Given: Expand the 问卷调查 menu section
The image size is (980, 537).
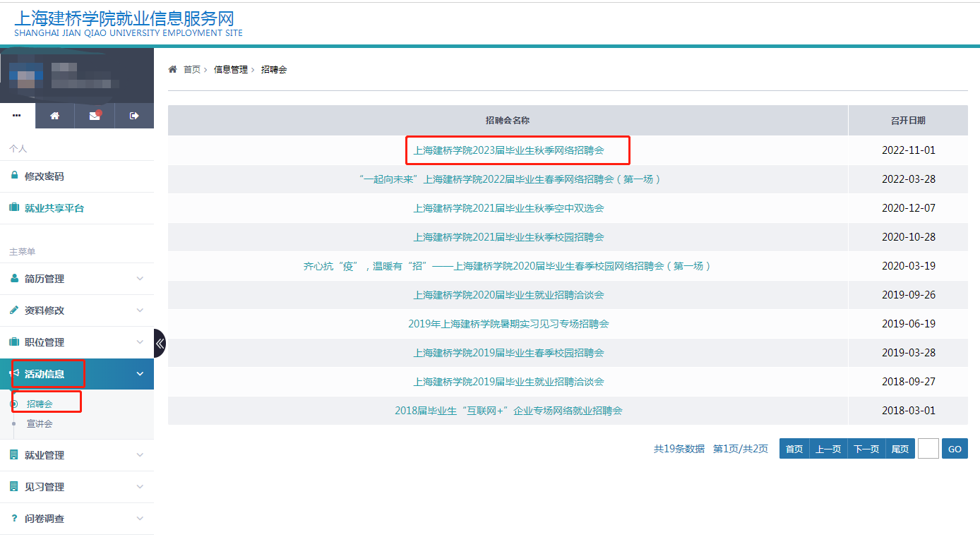Looking at the screenshot, I should [78, 518].
